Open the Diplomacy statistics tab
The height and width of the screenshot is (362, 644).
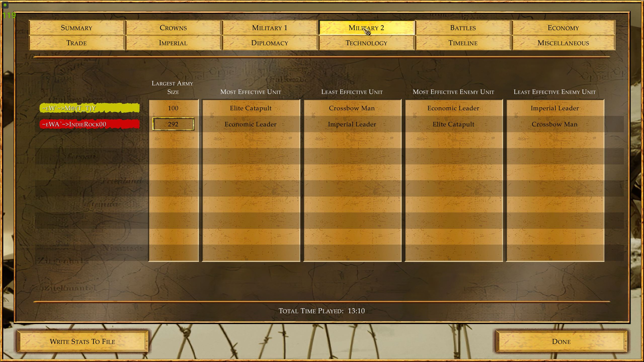click(x=270, y=42)
